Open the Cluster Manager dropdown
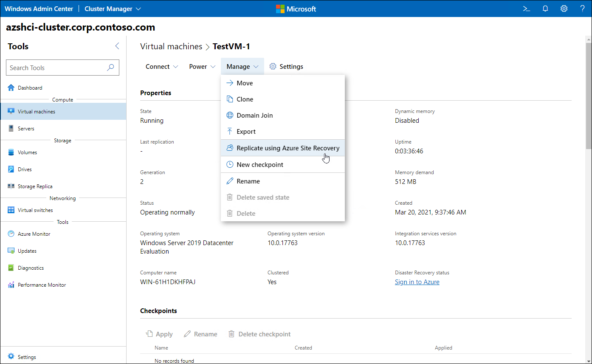This screenshot has height=364, width=592. click(113, 8)
